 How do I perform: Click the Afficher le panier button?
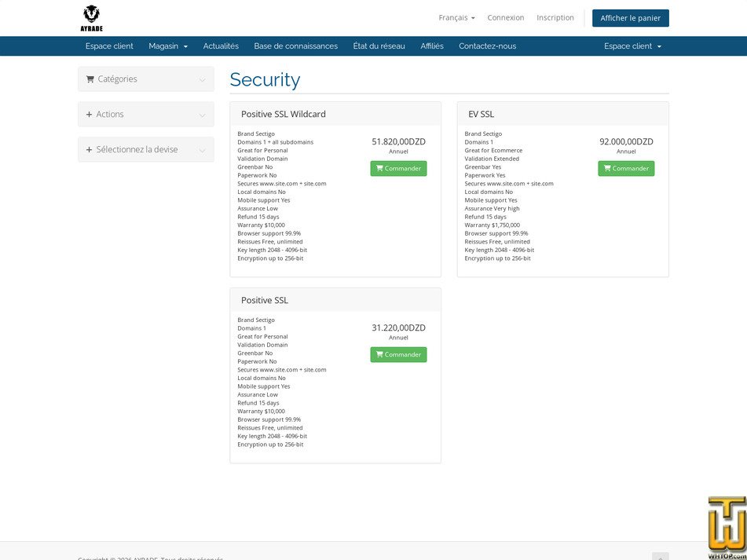[x=630, y=18]
